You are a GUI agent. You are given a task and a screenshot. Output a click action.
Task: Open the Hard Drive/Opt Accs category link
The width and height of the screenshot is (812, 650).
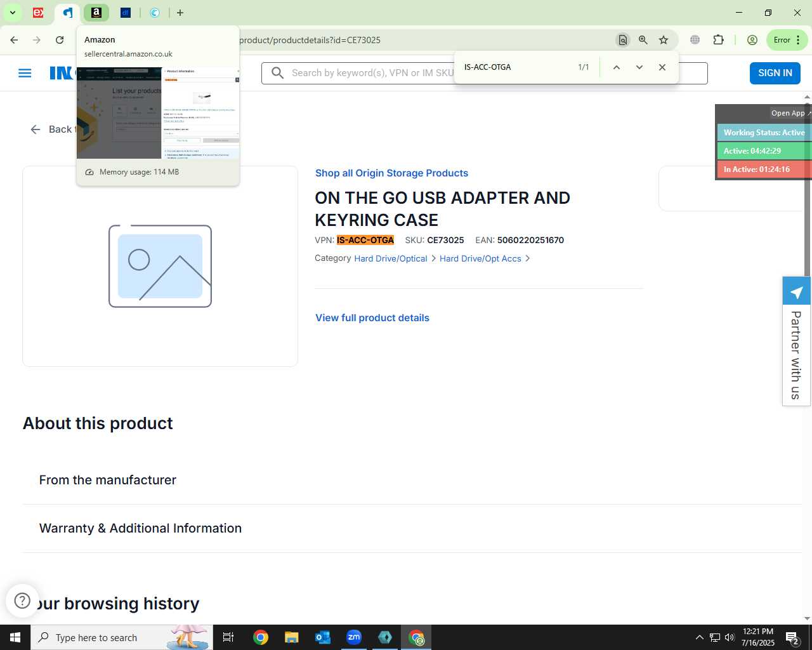pyautogui.click(x=480, y=259)
